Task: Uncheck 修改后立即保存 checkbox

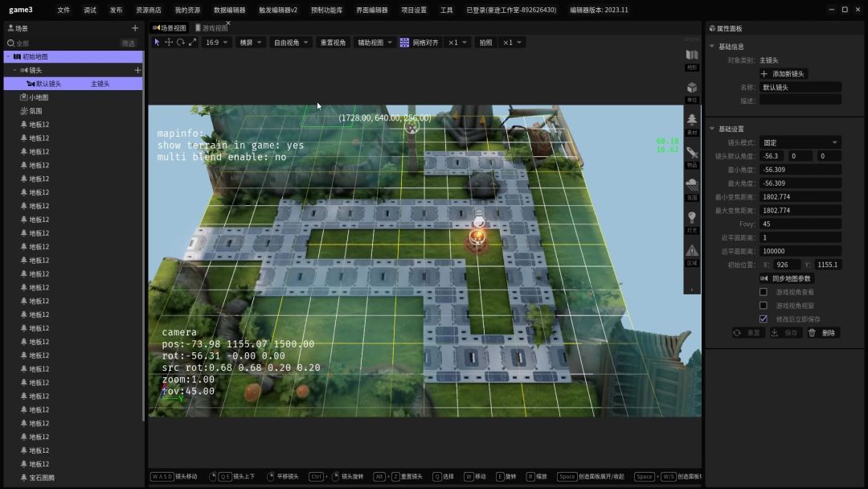Action: [764, 319]
